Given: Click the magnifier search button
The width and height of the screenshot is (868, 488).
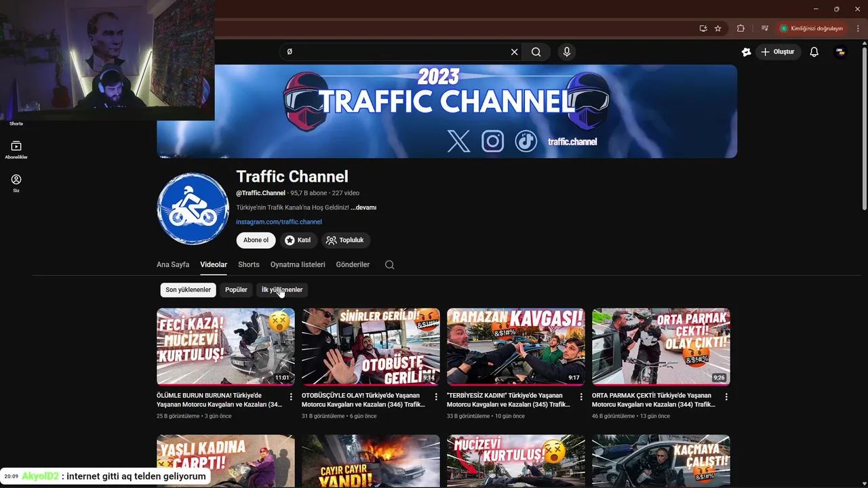Looking at the screenshot, I should point(536,52).
